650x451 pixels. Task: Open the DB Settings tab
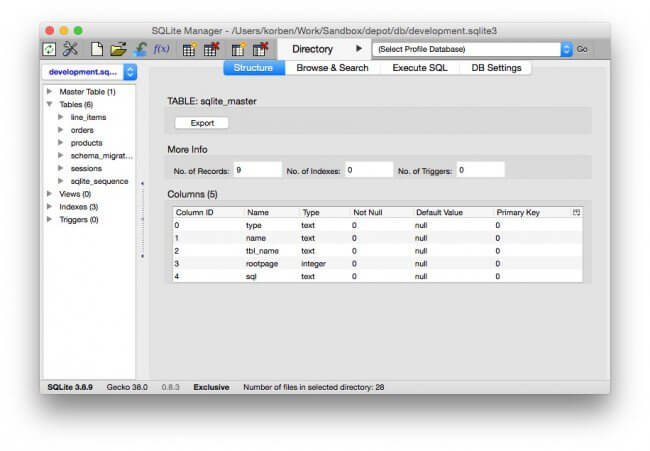(x=496, y=68)
